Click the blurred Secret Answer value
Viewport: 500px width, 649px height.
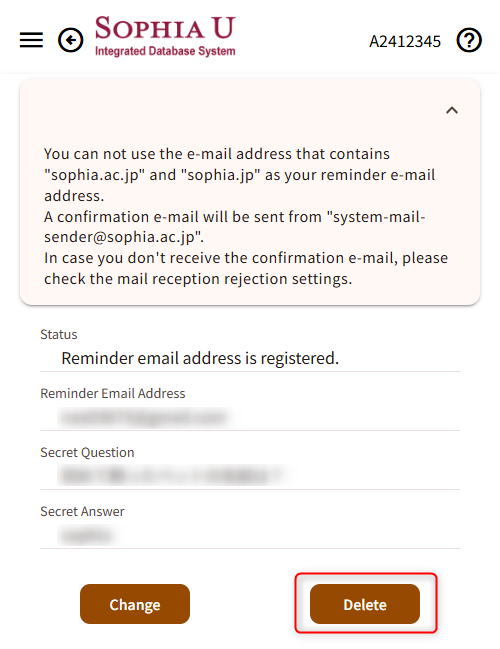coord(86,535)
